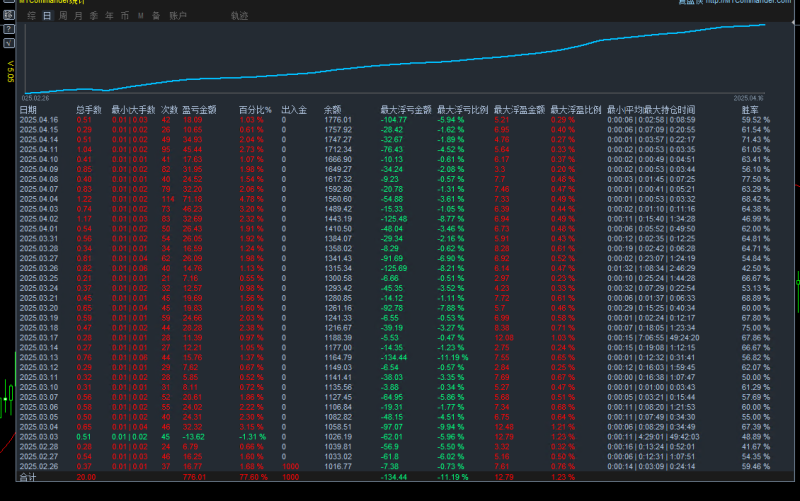The width and height of the screenshot is (800, 501).
Task: Switch to the 周 weekly statistics tab
Action: click(x=63, y=17)
